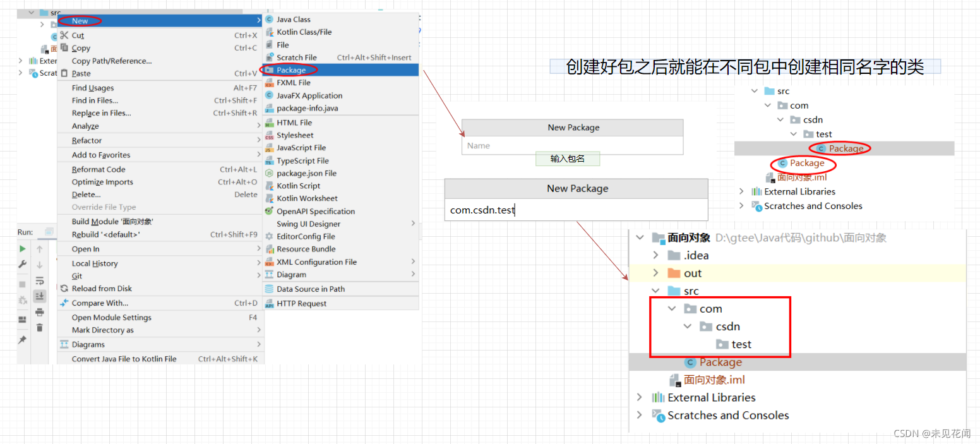Click Find in Files... entry
The height and width of the screenshot is (444, 980).
click(159, 100)
